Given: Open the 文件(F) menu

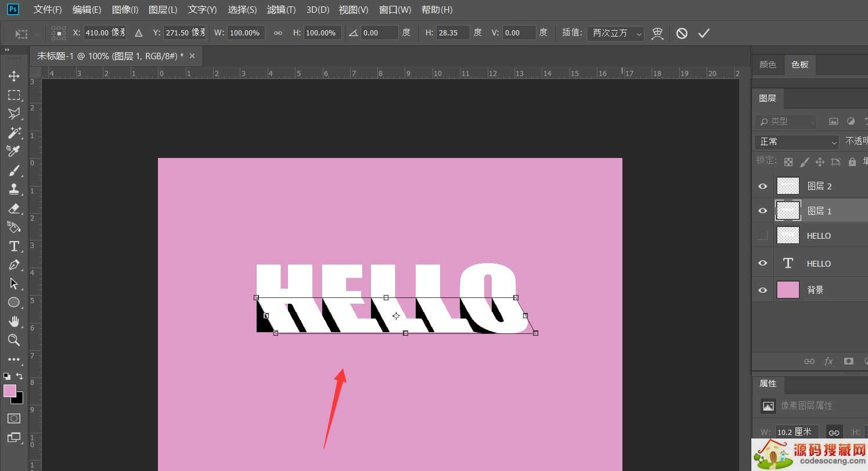Looking at the screenshot, I should coord(48,10).
